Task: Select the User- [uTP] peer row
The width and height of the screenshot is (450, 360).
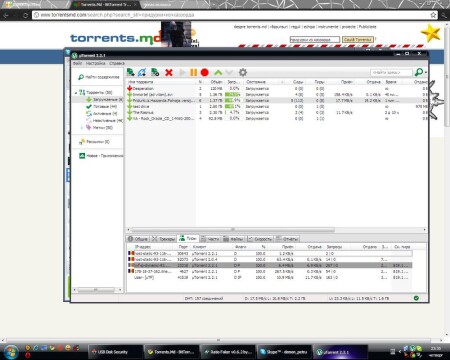Action: 270,277
